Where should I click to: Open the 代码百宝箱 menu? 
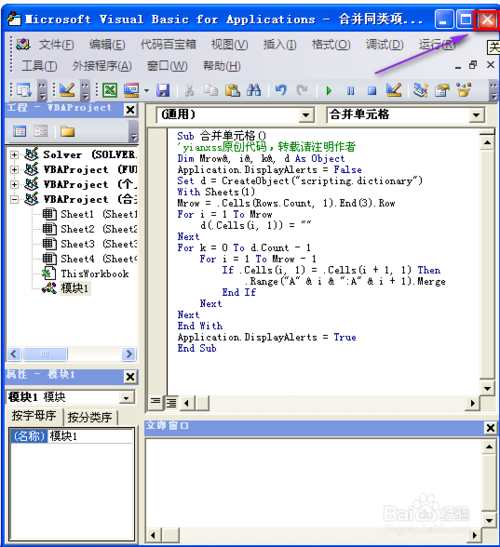click(168, 45)
